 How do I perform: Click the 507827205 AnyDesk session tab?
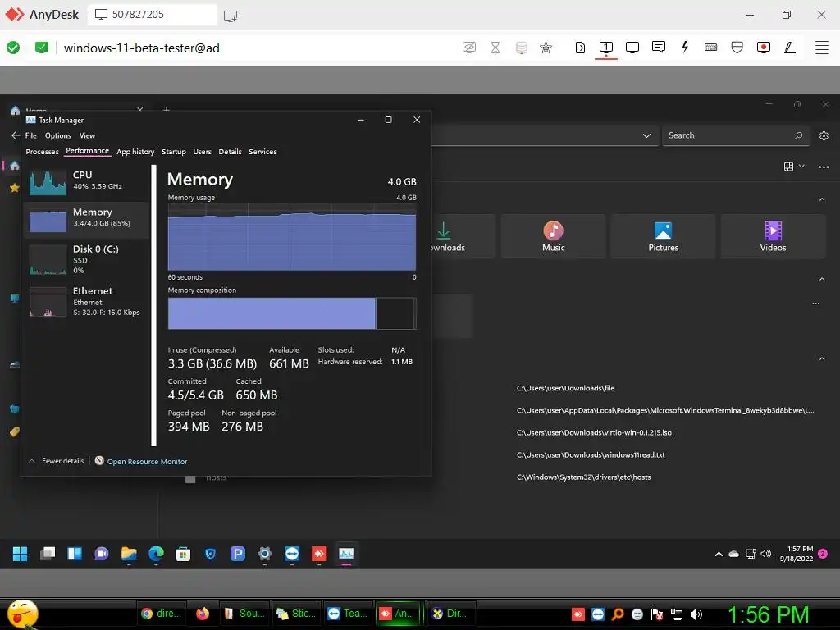pyautogui.click(x=152, y=15)
